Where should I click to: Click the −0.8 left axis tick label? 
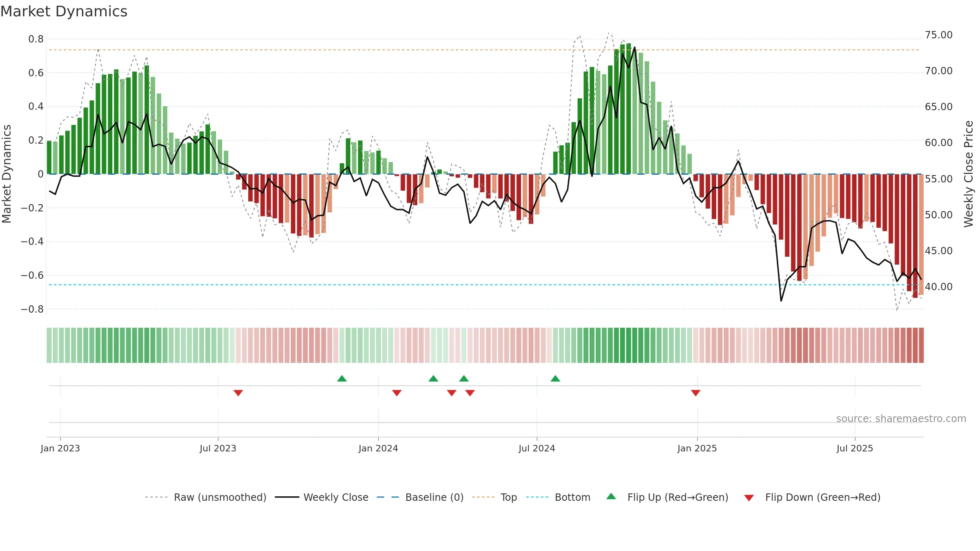point(32,309)
